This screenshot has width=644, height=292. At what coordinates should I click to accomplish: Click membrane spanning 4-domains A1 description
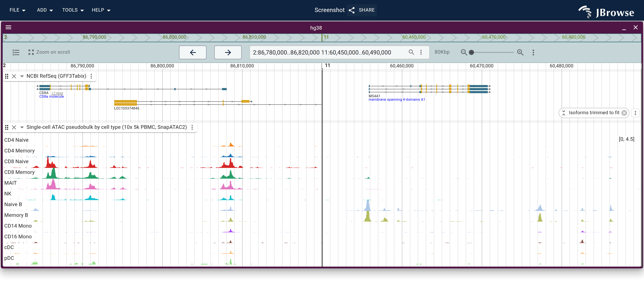[397, 99]
